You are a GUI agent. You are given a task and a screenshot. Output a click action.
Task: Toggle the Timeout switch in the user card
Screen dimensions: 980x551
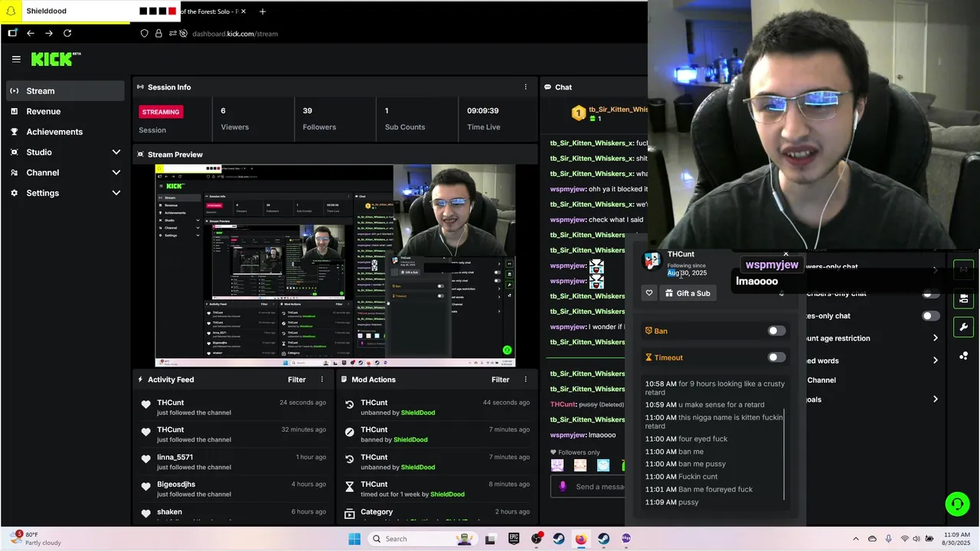point(776,357)
